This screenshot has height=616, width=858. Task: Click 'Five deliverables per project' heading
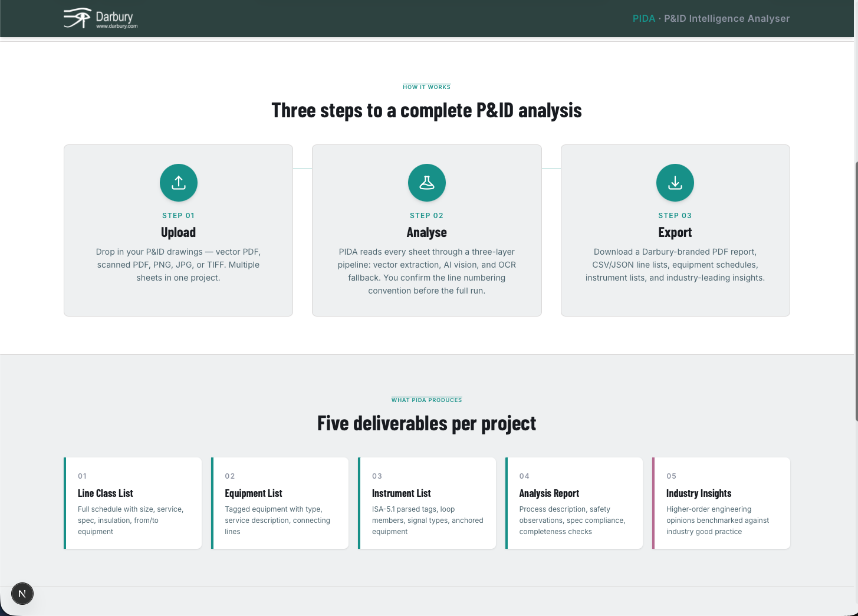click(427, 423)
